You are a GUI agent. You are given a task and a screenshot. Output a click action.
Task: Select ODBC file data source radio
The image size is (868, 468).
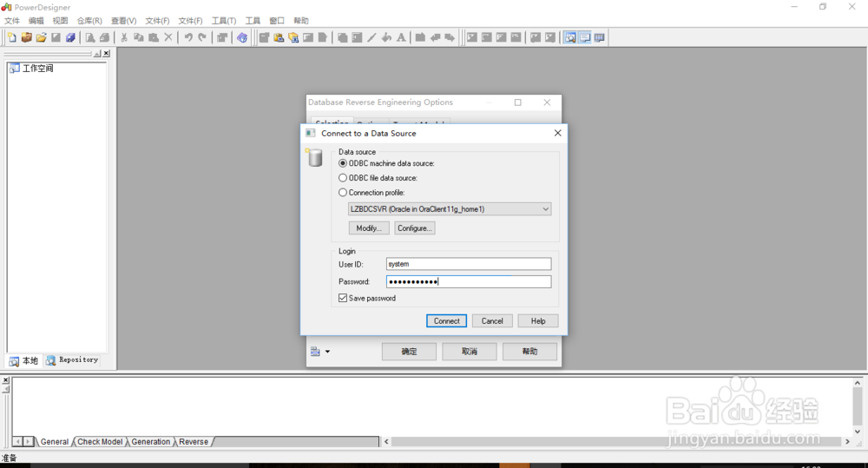pyautogui.click(x=343, y=178)
